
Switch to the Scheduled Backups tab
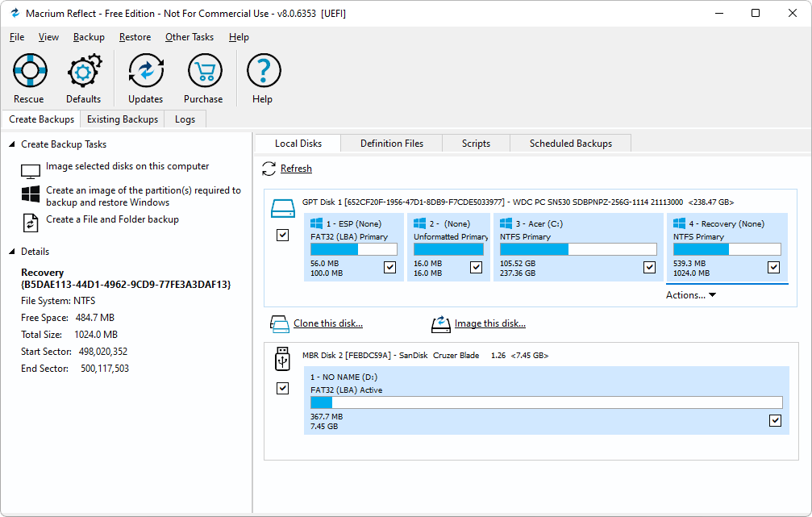coord(570,144)
